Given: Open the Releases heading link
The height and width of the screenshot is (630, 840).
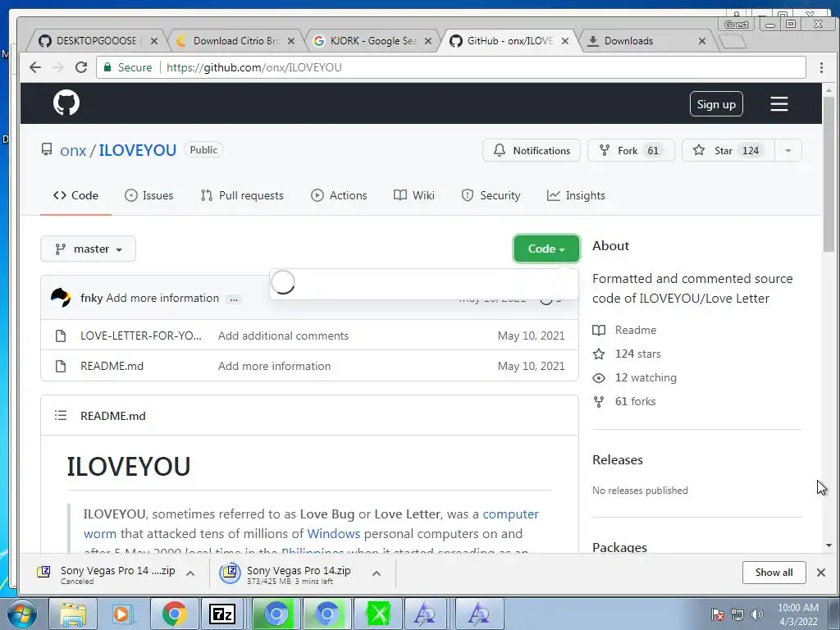Looking at the screenshot, I should coord(618,460).
